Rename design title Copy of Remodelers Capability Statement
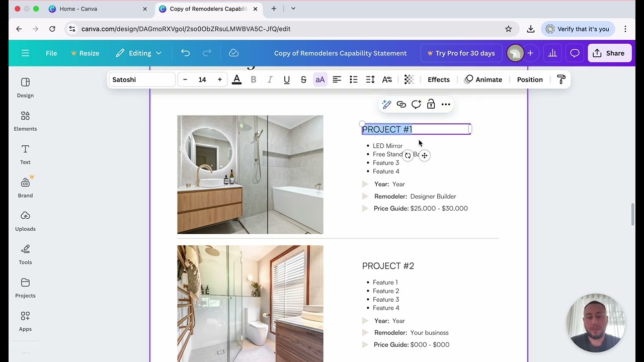Image resolution: width=644 pixels, height=362 pixels. 340,53
